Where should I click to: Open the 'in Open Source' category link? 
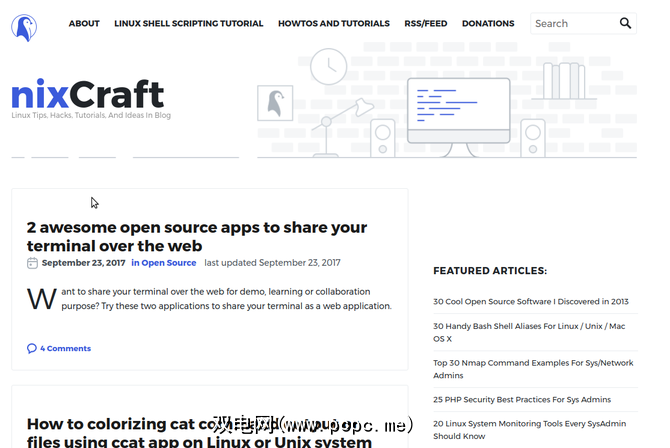click(x=164, y=263)
